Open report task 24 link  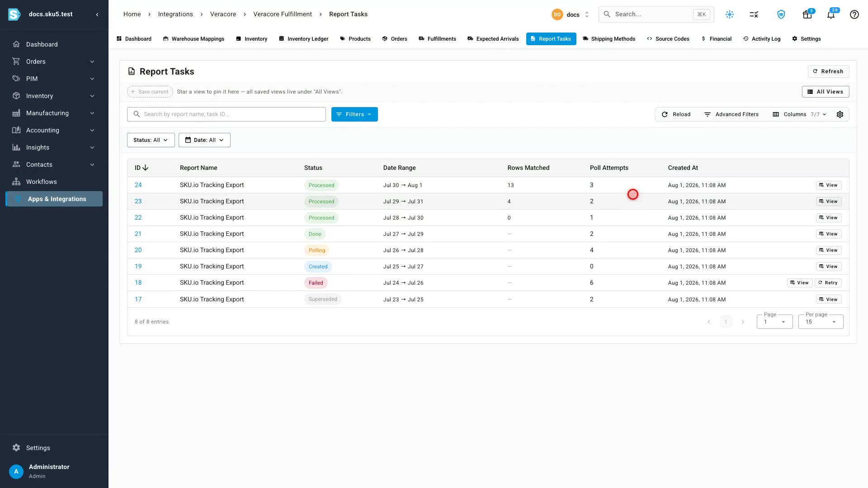tap(138, 185)
